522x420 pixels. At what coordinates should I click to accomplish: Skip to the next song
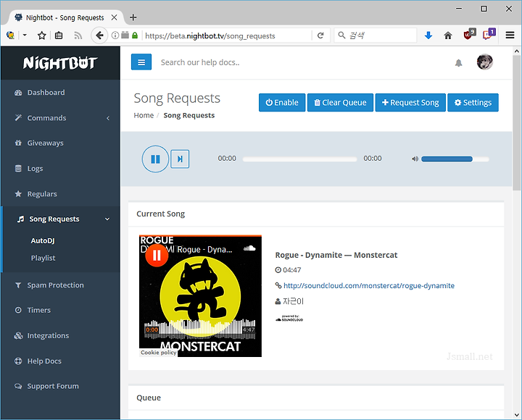[180, 159]
